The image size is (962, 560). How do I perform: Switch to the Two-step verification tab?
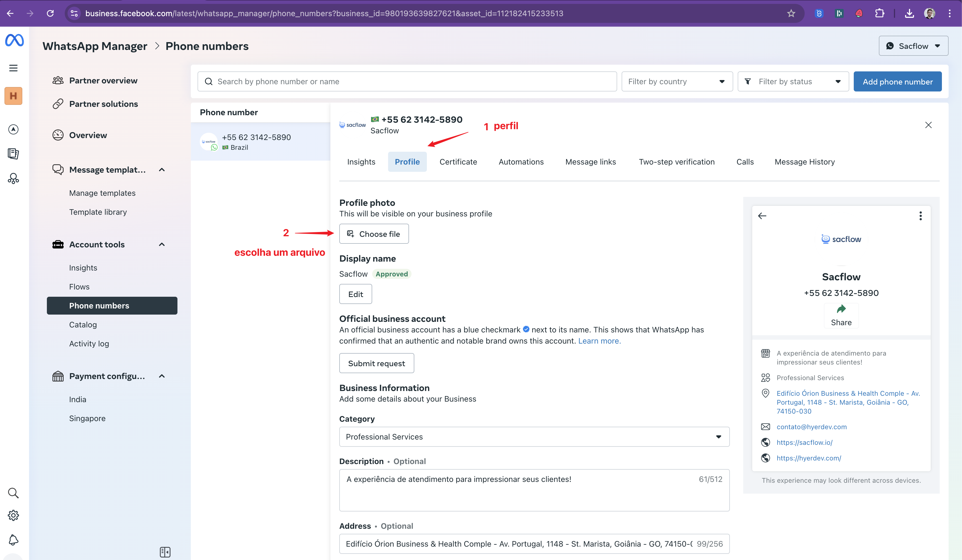tap(677, 162)
